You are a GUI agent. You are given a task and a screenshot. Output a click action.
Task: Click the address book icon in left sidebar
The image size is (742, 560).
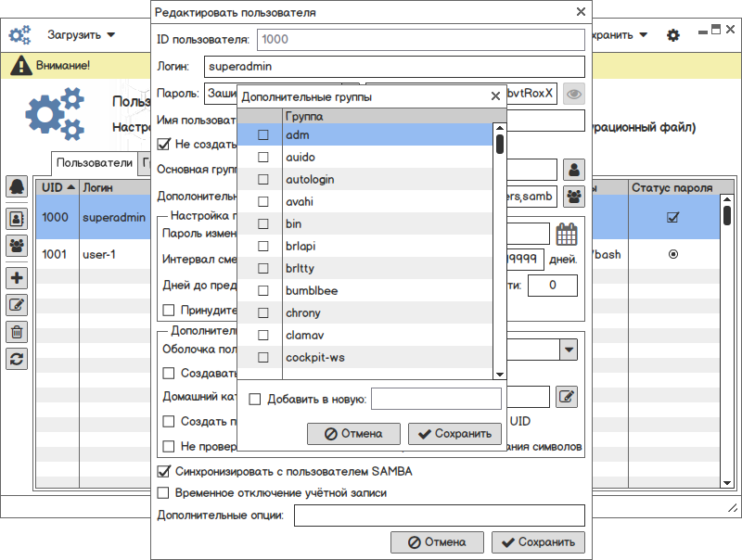pos(18,219)
